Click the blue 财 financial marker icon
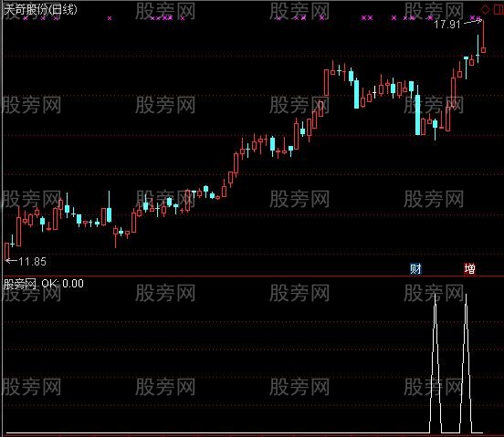The width and height of the screenshot is (504, 437). [415, 268]
